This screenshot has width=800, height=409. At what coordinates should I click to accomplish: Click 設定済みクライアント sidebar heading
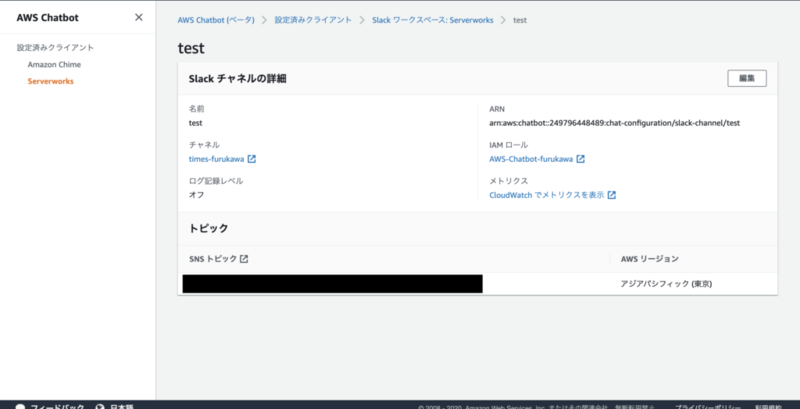pyautogui.click(x=55, y=47)
